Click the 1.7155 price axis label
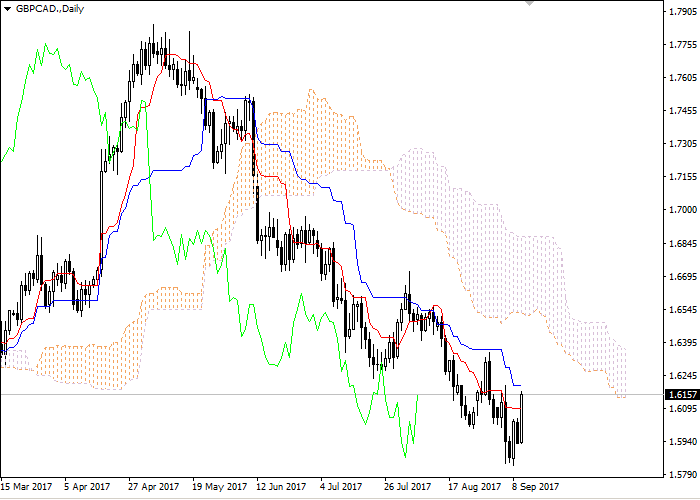This screenshot has height=500, width=700. point(683,177)
